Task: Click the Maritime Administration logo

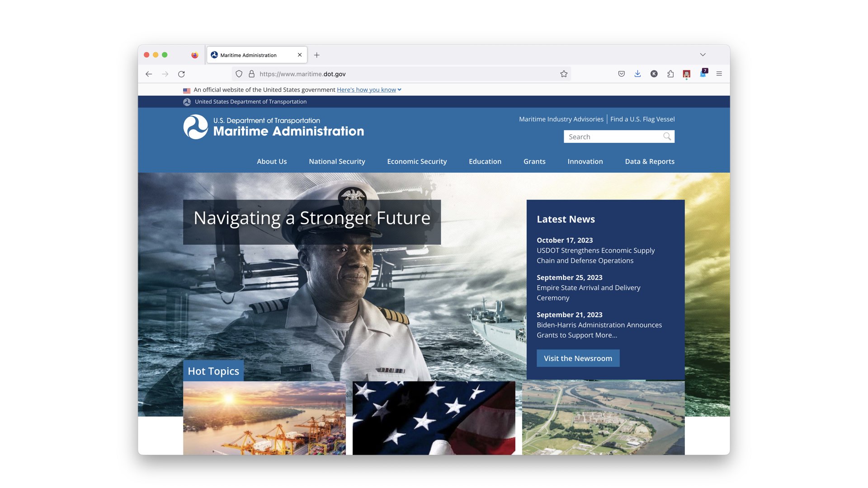Action: (274, 127)
